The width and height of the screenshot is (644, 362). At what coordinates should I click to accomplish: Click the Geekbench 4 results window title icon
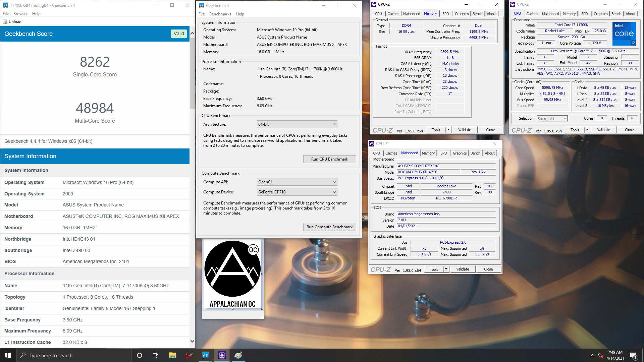pyautogui.click(x=5, y=5)
